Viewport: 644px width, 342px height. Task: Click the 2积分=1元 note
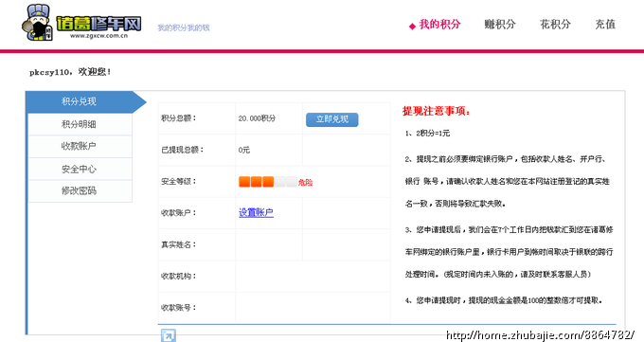point(427,134)
